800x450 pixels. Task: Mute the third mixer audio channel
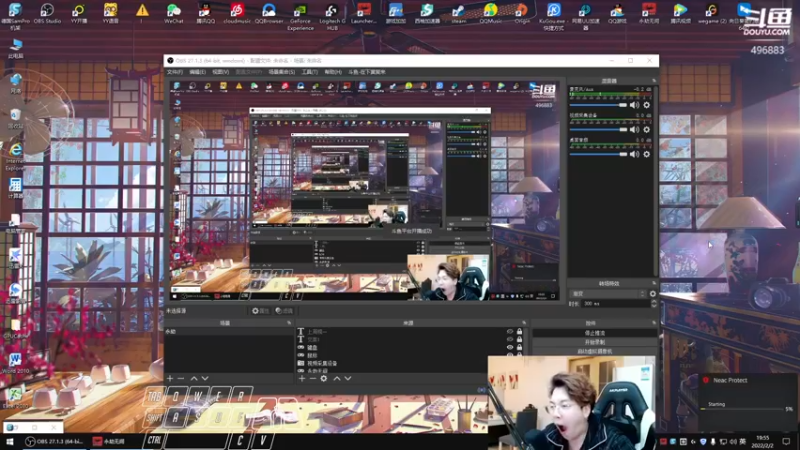click(634, 154)
